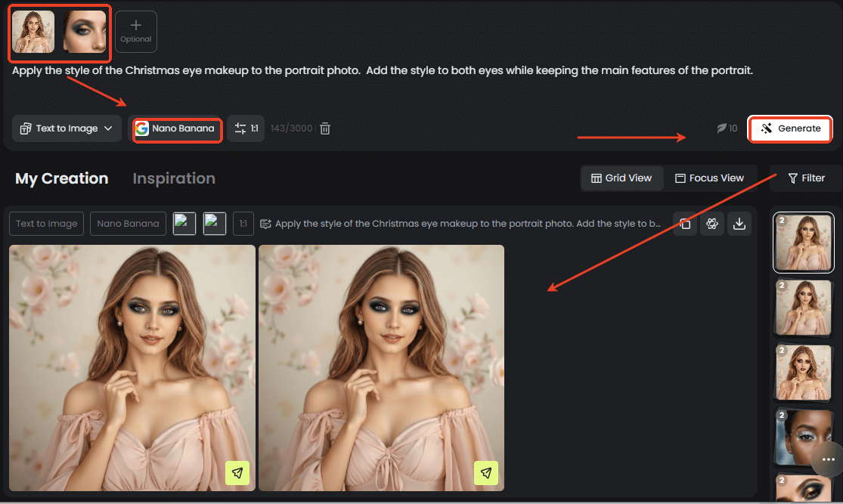This screenshot has height=504, width=843.
Task: Click the send icon on the first generated image
Action: tap(237, 473)
